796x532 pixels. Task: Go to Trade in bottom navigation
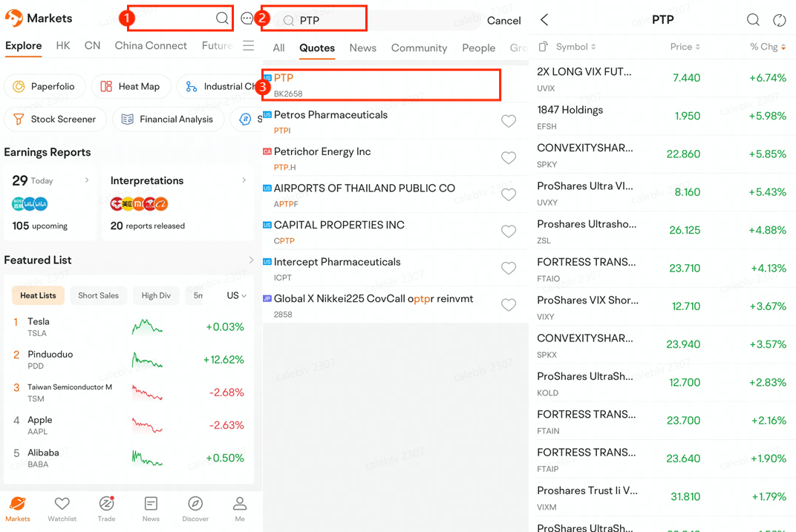[x=107, y=509]
